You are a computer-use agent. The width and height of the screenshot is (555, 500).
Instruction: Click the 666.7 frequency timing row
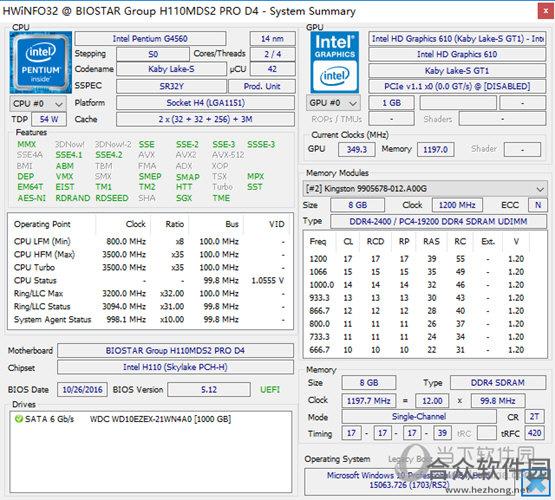click(425, 350)
